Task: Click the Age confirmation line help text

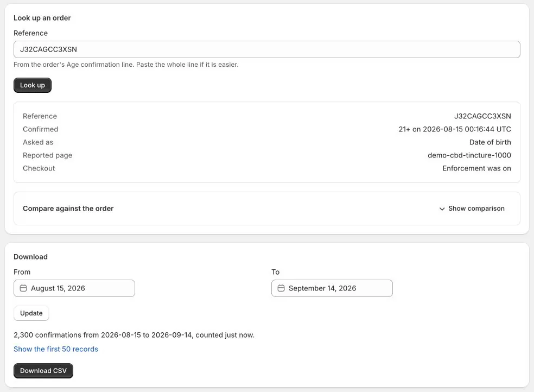Action: coord(126,65)
